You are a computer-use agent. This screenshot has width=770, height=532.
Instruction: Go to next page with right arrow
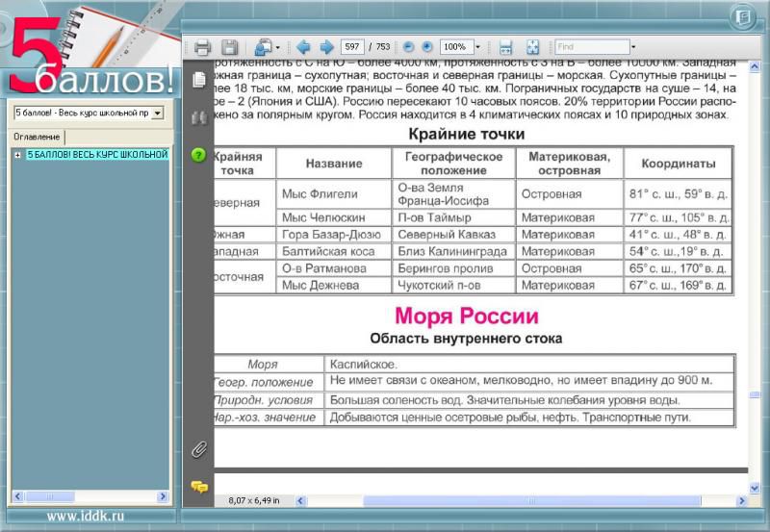click(326, 47)
